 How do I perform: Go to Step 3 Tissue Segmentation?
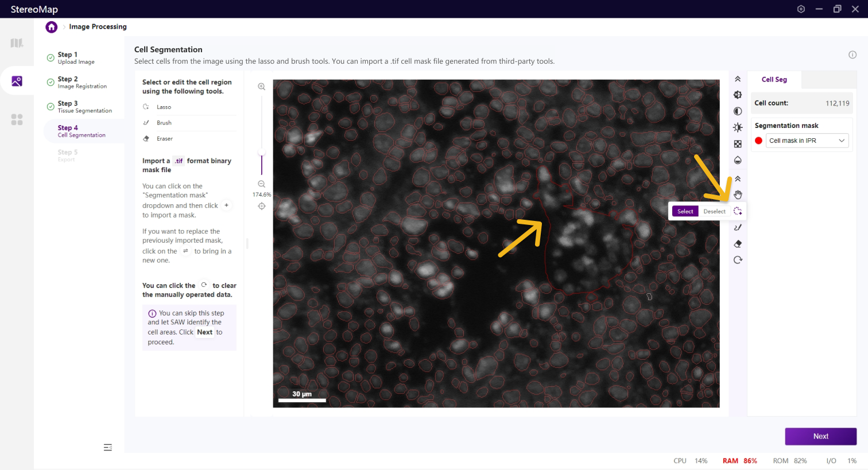tap(84, 107)
